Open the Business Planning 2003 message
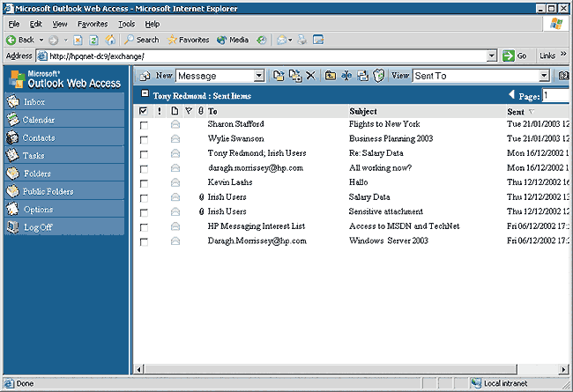The height and width of the screenshot is (392, 573). [x=391, y=139]
